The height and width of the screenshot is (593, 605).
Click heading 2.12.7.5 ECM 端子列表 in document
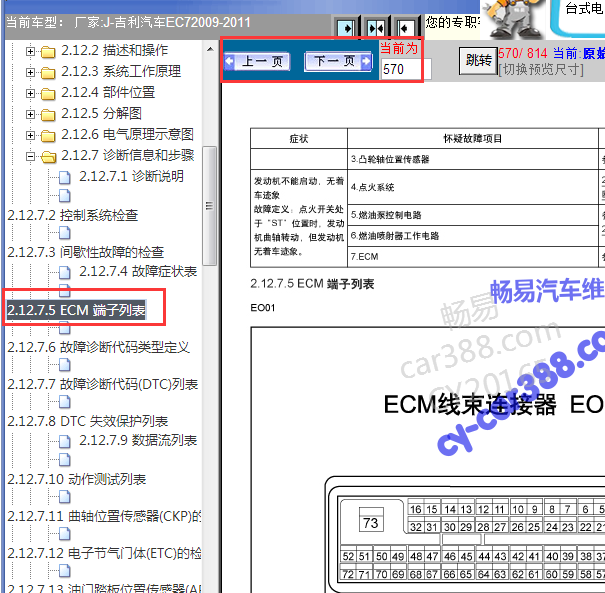(x=312, y=284)
